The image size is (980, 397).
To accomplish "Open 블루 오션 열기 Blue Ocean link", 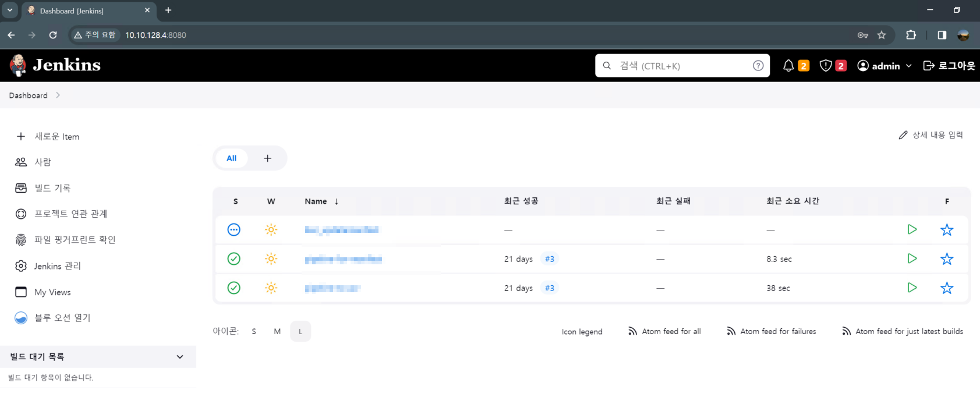I will (52, 318).
